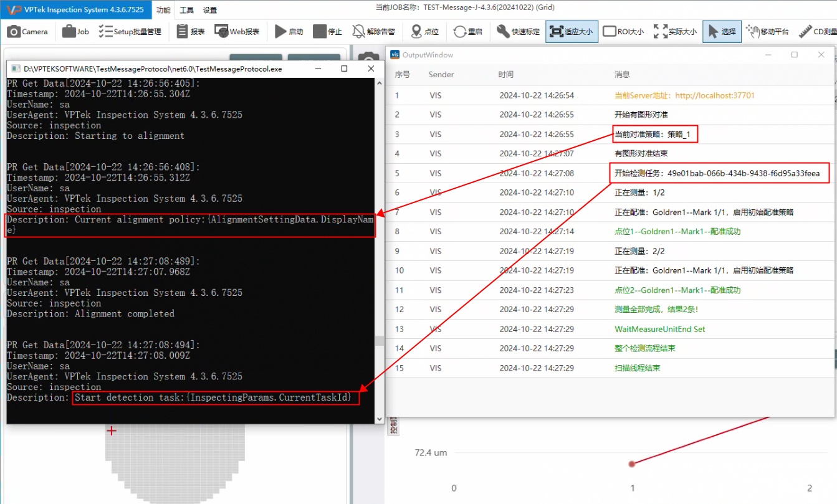This screenshot has height=504, width=837.
Task: Open the 设置 menu
Action: [210, 10]
